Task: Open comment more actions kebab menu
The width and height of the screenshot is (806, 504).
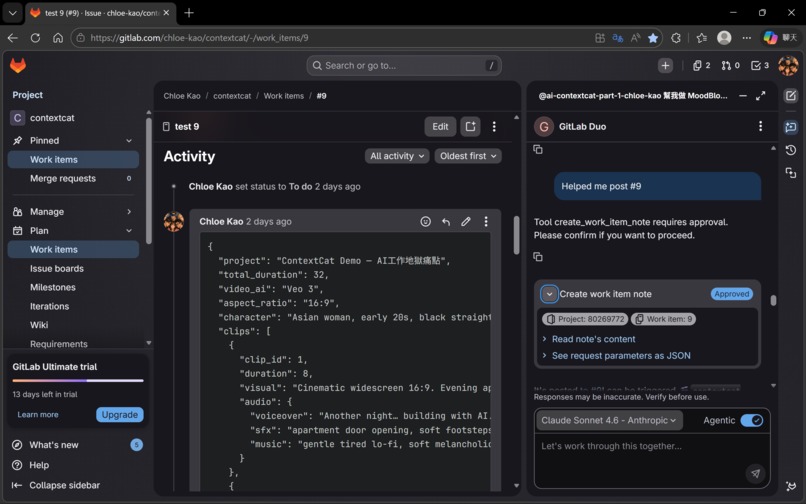Action: (486, 222)
